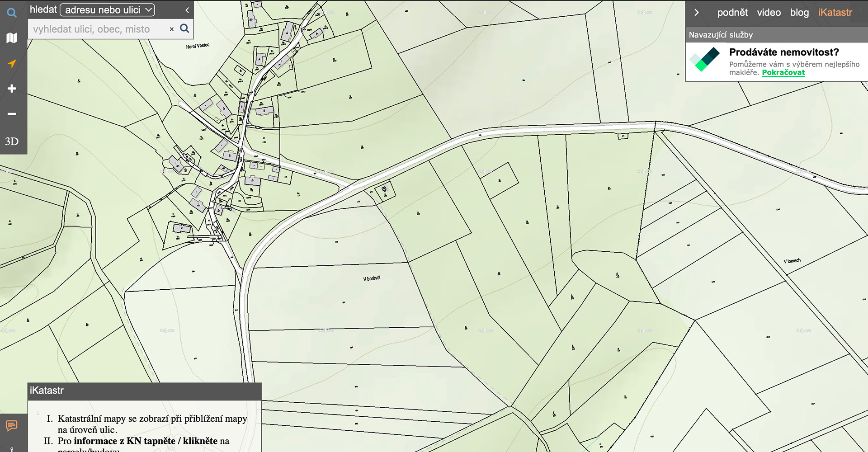Click the 'Horní Vestec' map label

[198, 46]
